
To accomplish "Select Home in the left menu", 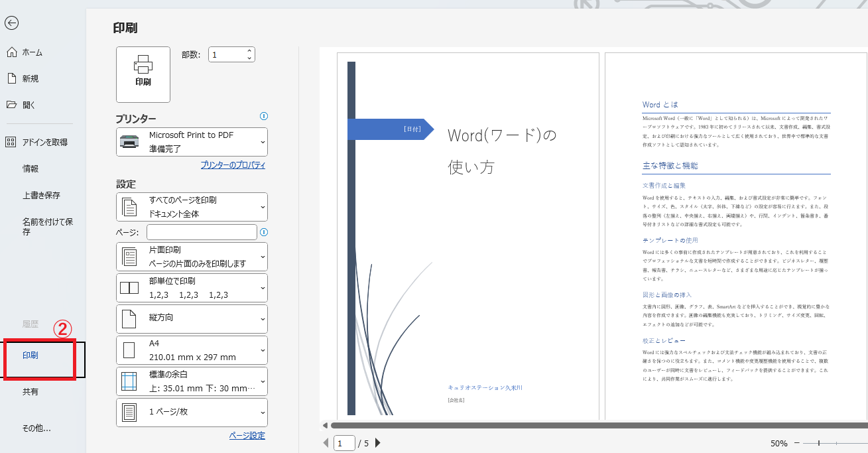I will 32,52.
